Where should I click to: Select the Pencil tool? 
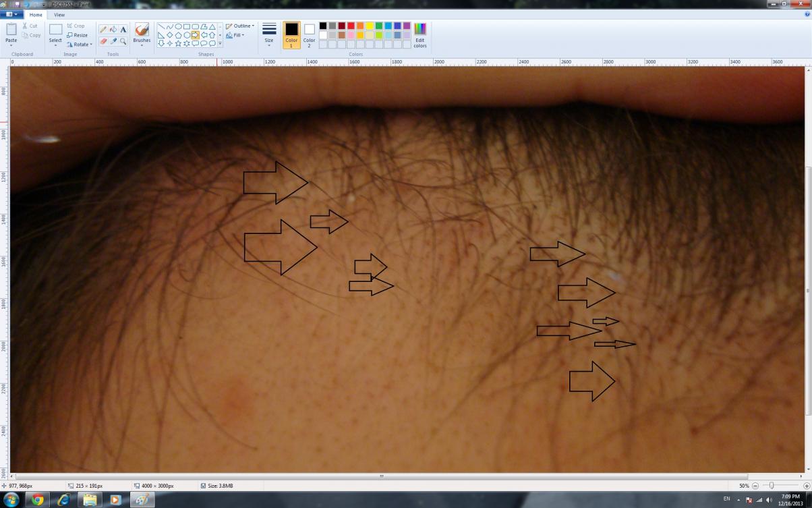[103, 30]
